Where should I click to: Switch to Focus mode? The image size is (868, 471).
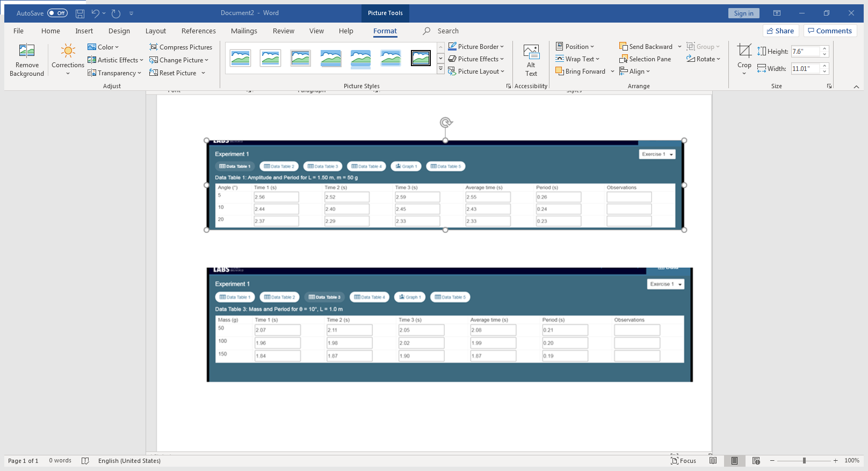(x=684, y=461)
